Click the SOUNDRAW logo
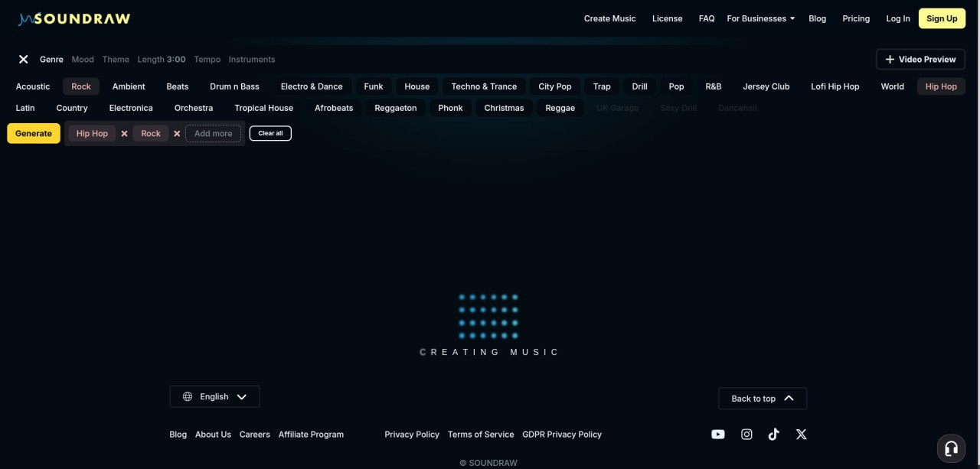The height and width of the screenshot is (469, 980). (x=74, y=18)
